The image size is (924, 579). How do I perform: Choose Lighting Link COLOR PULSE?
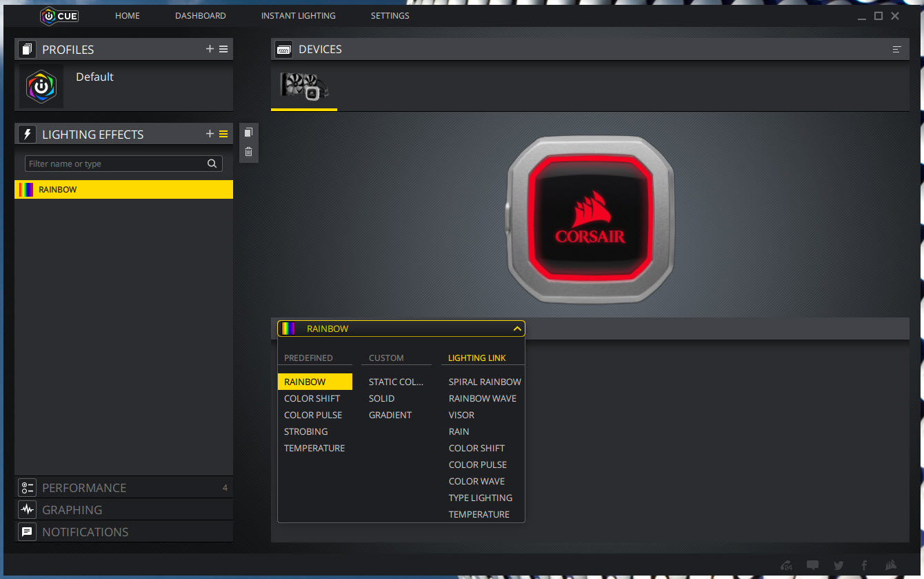click(478, 464)
